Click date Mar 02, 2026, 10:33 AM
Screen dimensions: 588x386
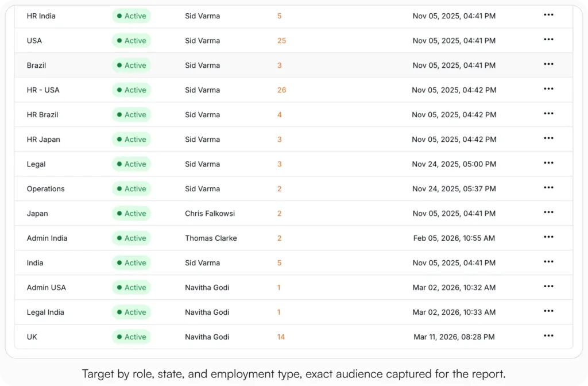454,312
